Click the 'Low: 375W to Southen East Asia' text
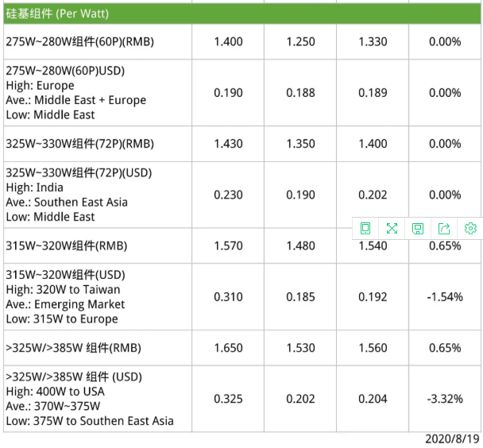 point(89,421)
